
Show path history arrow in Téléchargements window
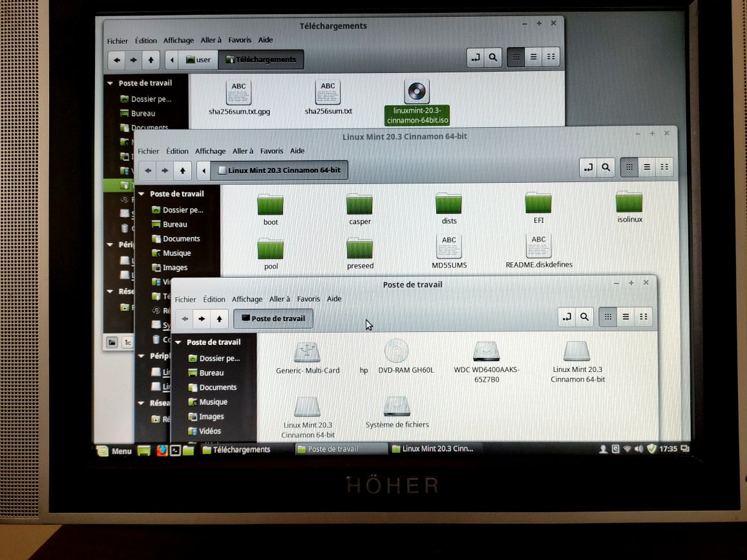(172, 60)
